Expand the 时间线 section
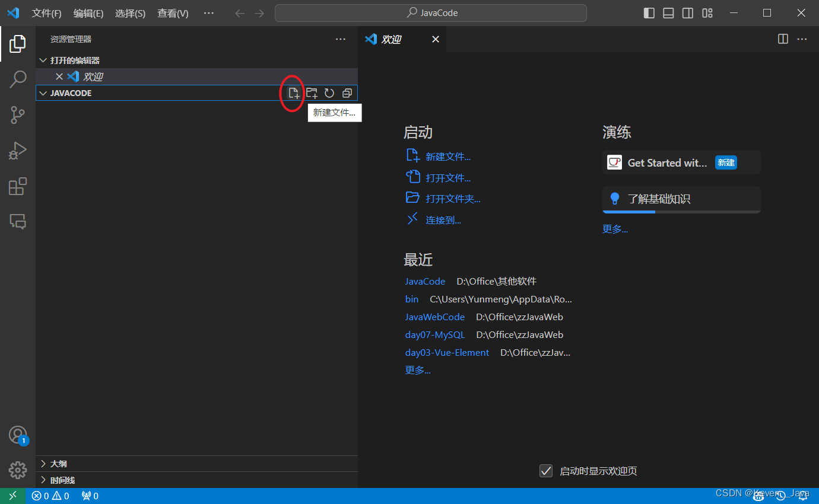The image size is (819, 504). point(196,480)
